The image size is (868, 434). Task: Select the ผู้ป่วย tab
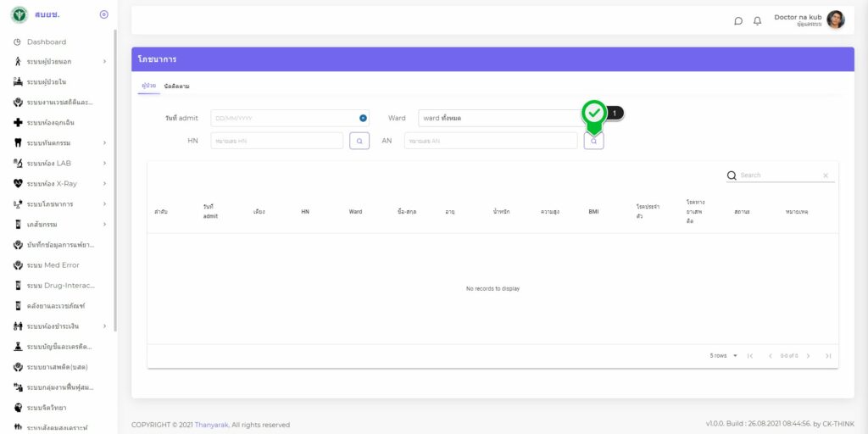click(x=148, y=86)
